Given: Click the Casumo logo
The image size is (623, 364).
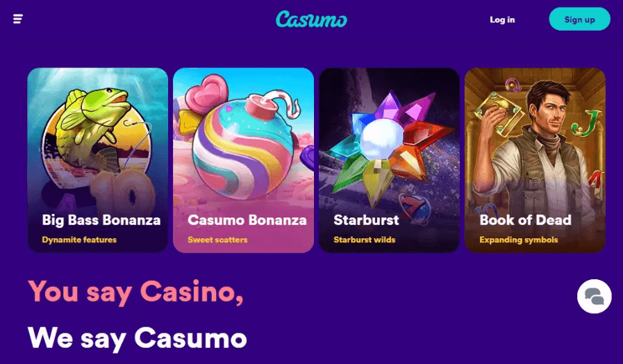Looking at the screenshot, I should click(x=311, y=19).
